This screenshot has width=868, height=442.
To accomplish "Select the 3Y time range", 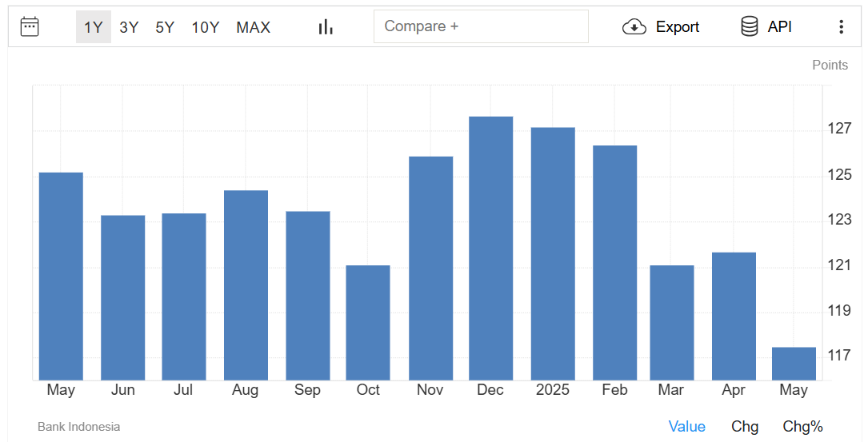I will click(129, 27).
